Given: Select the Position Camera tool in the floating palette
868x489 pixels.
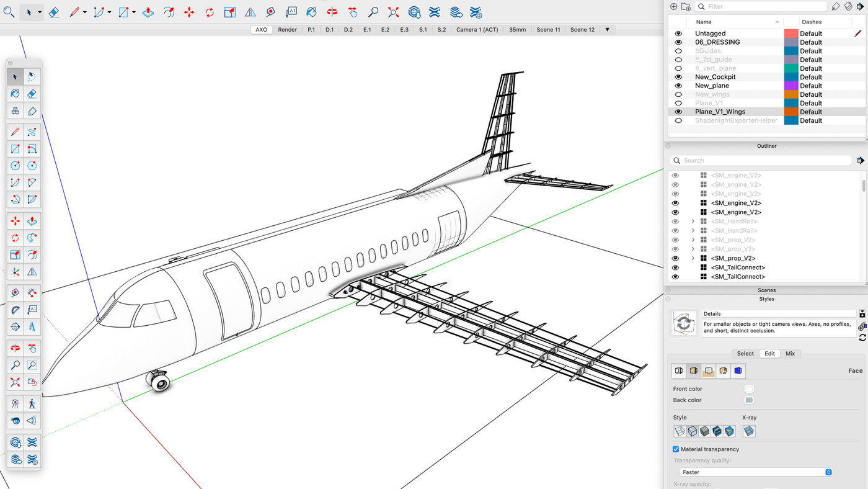Looking at the screenshot, I should click(x=15, y=404).
